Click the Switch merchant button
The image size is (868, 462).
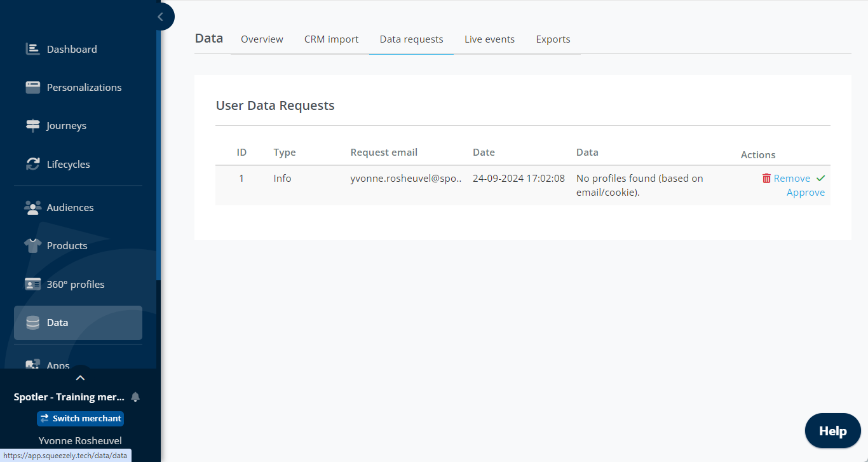[80, 418]
